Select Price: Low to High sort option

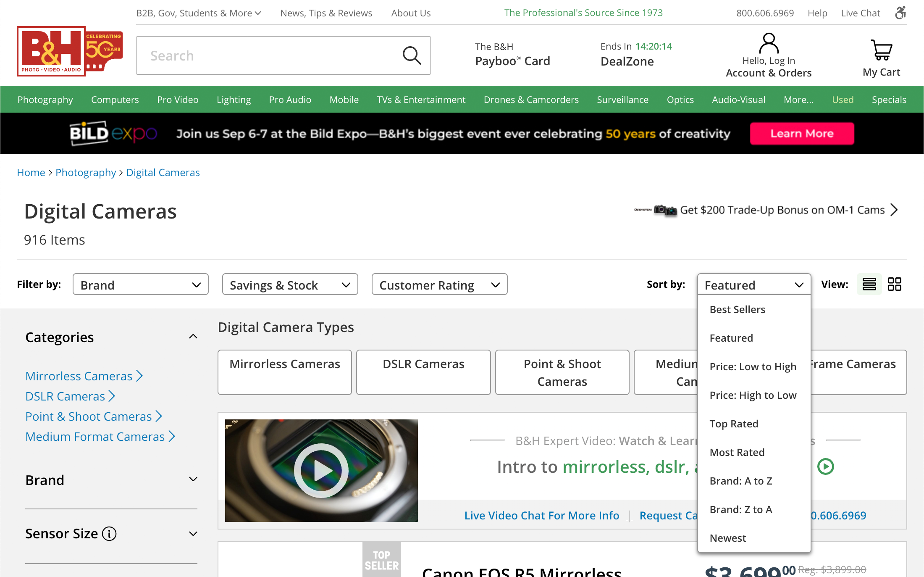[753, 366]
